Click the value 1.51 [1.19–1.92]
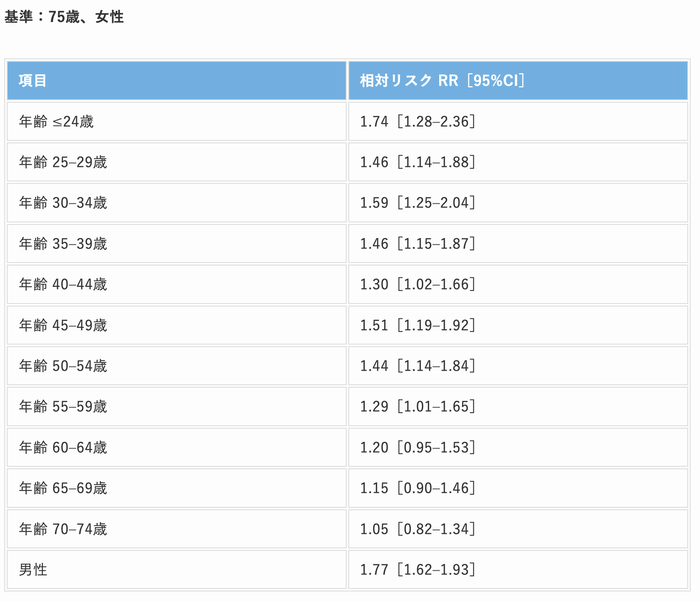The image size is (700, 602). [x=417, y=326]
